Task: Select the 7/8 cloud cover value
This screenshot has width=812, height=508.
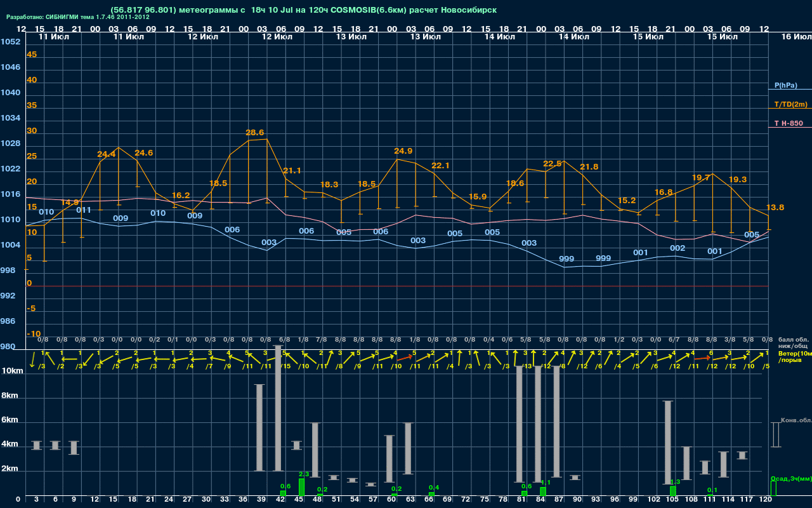Action: coord(322,340)
